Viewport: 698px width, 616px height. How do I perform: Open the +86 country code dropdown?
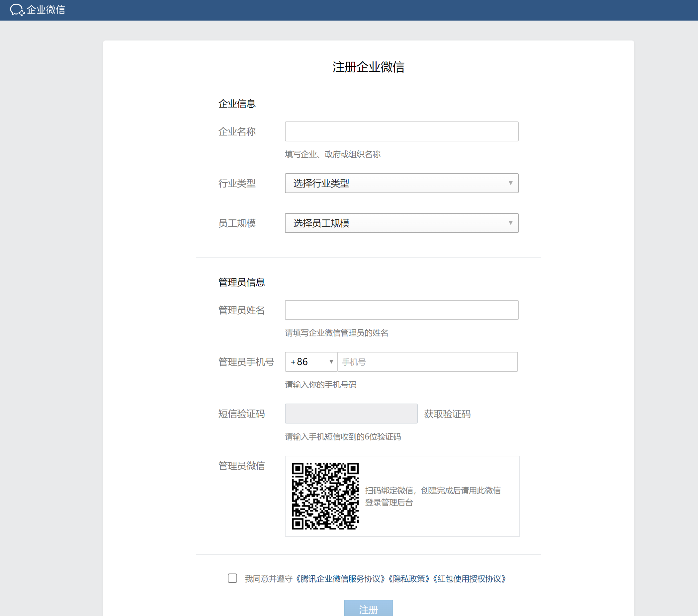click(311, 362)
